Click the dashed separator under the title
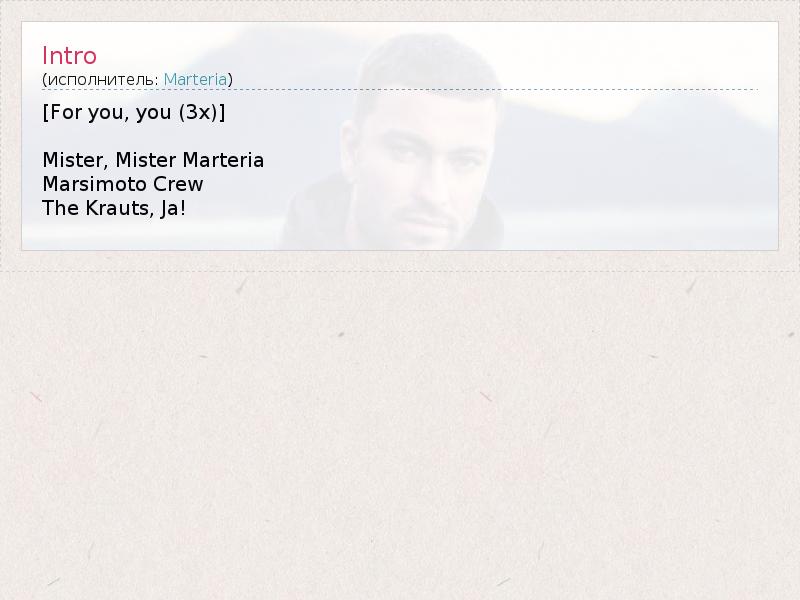Viewport: 800px width, 600px height. point(400,89)
